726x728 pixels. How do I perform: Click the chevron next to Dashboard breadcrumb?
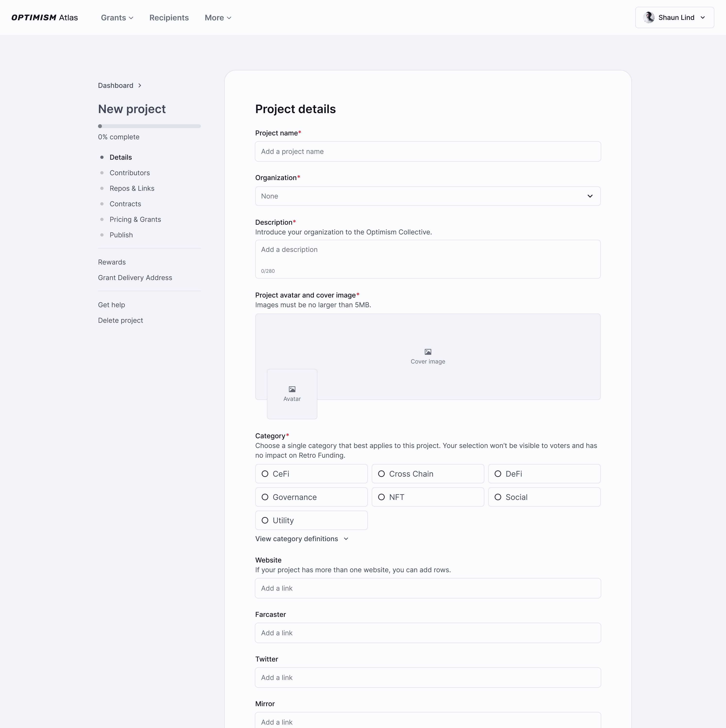pos(140,85)
